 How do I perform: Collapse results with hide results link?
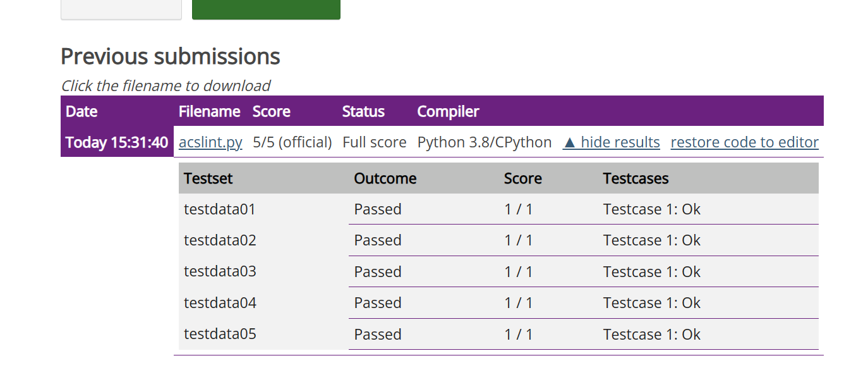tap(611, 142)
